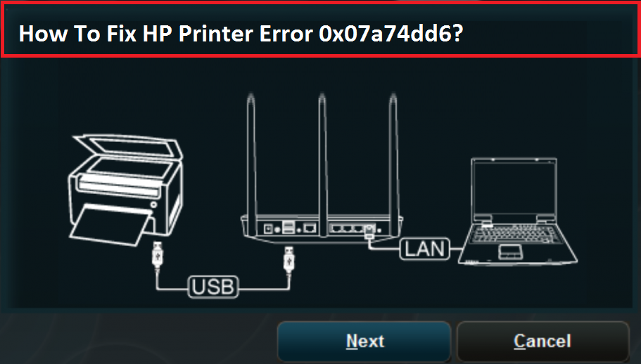This screenshot has width=641, height=364.
Task: Select the laptop illustration icon
Action: [x=518, y=212]
